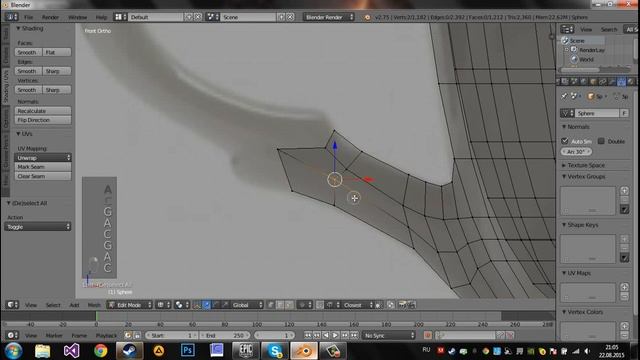Open the mesh data browse icon beside Sphere

tap(567, 113)
